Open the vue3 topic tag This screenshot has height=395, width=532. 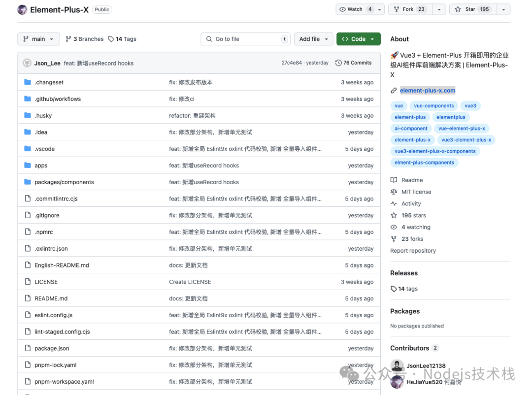470,105
